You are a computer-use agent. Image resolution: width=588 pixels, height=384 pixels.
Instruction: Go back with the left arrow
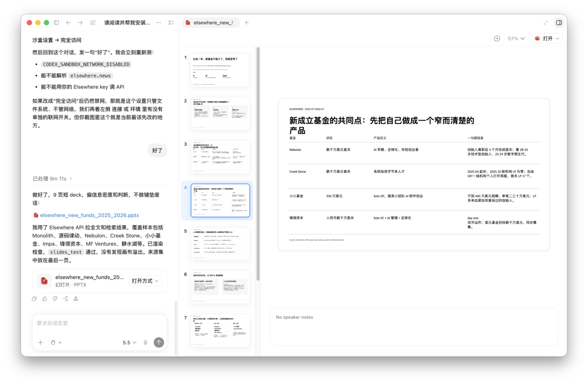coord(68,23)
